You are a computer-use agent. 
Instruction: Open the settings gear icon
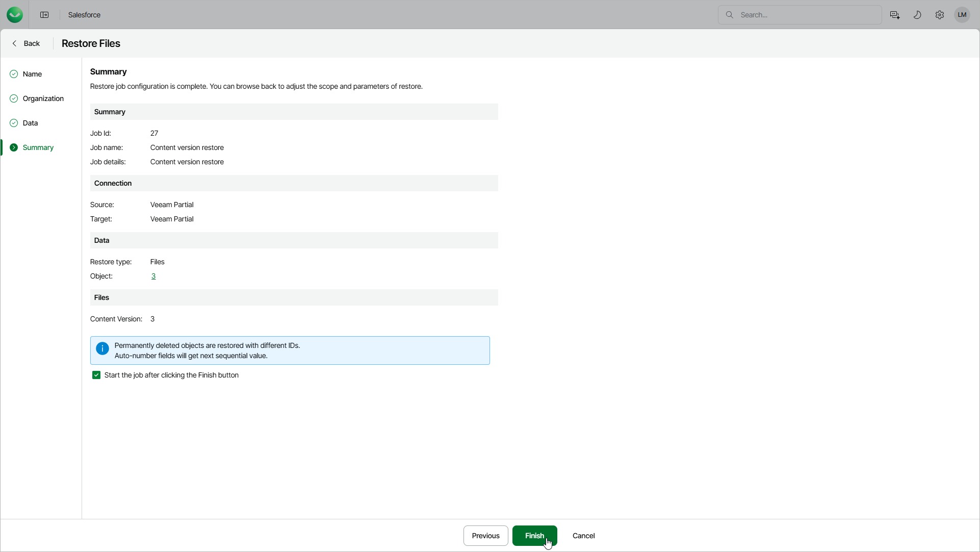(940, 15)
